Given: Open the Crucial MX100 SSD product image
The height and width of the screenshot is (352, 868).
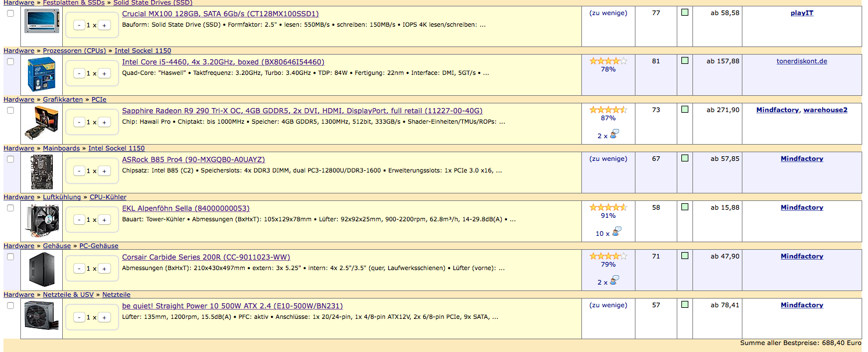Looking at the screenshot, I should 42,21.
